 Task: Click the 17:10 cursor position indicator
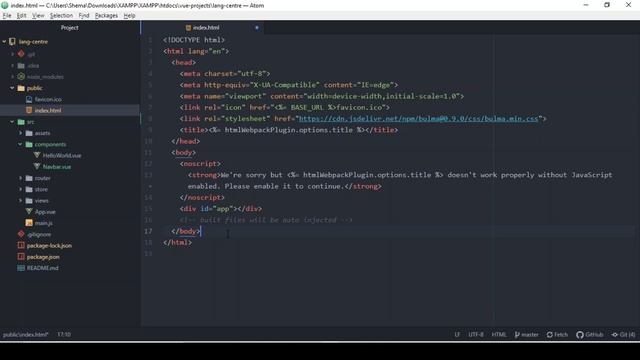click(x=64, y=335)
